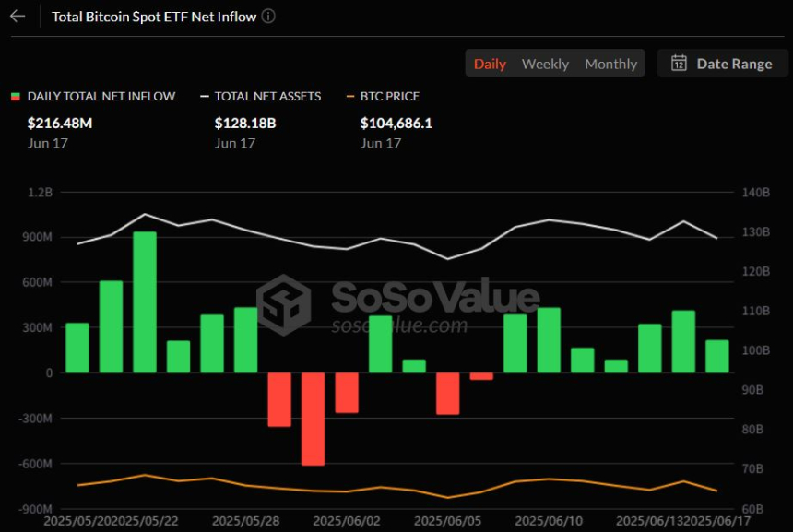
Task: Click the Total Bitcoin Spot ETF Net Inflow title
Action: pyautogui.click(x=154, y=17)
